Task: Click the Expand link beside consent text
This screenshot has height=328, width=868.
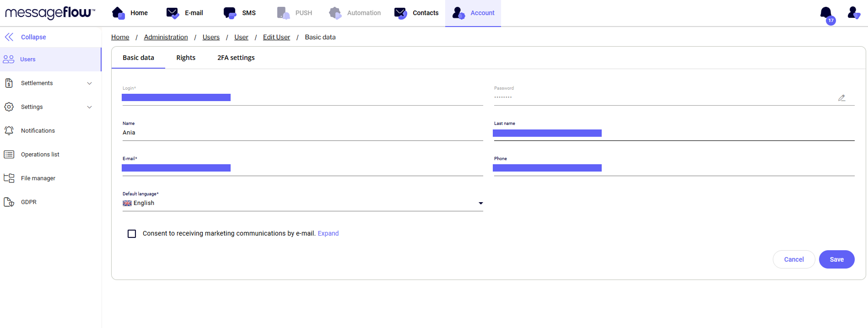Action: 328,233
